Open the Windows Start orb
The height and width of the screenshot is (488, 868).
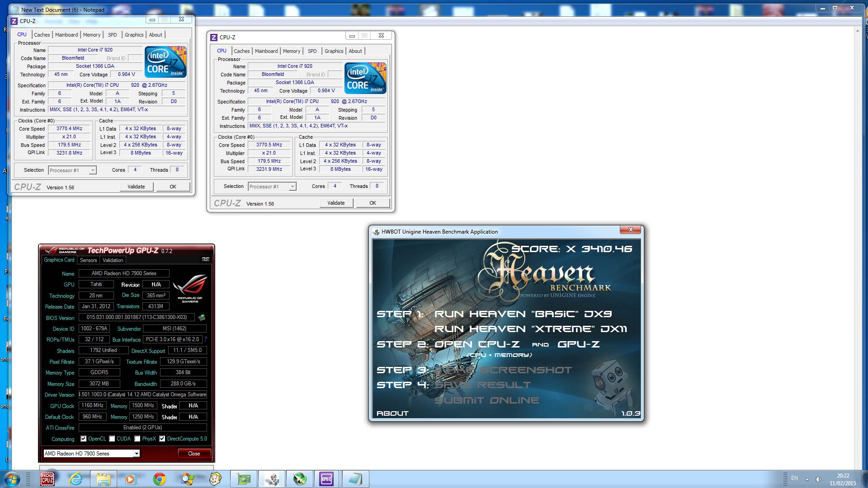tap(11, 479)
